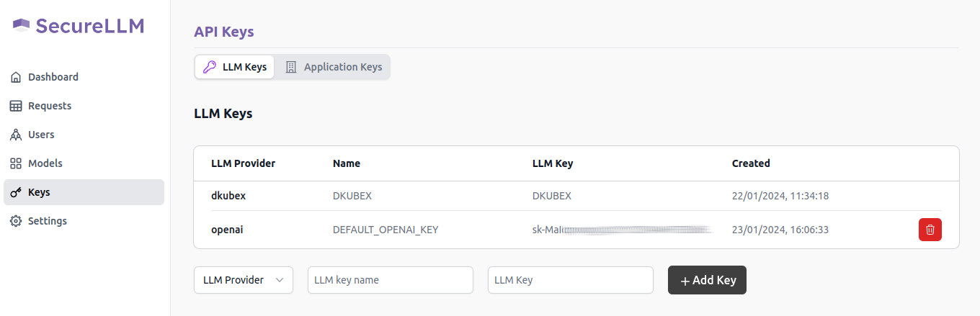The image size is (980, 316).
Task: Delete the openai key with trash icon
Action: pyautogui.click(x=930, y=230)
